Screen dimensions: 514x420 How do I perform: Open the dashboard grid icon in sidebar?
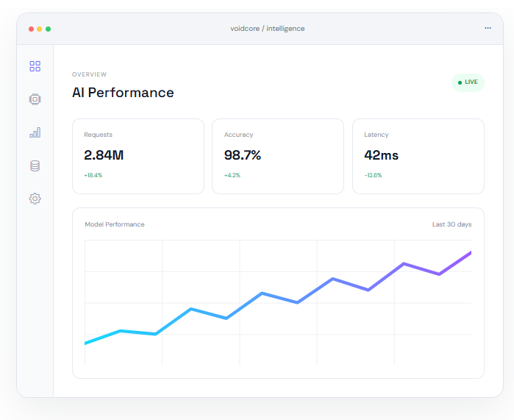(x=35, y=66)
